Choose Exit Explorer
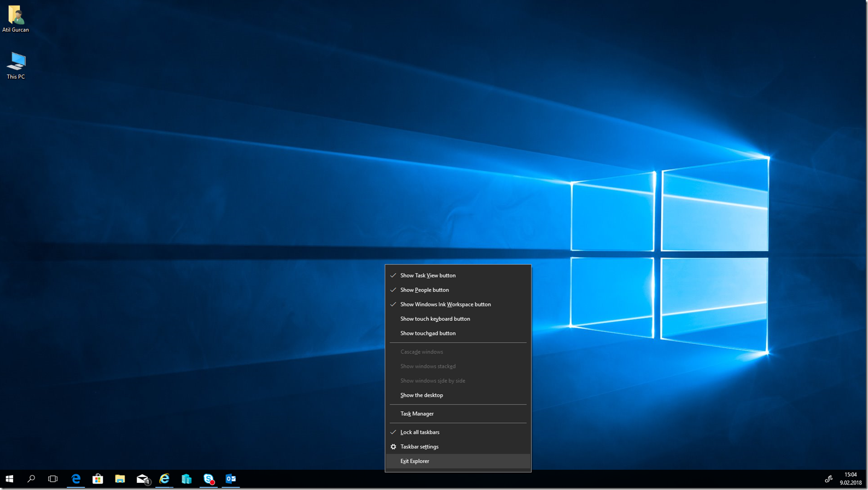This screenshot has height=490, width=868. (x=458, y=461)
